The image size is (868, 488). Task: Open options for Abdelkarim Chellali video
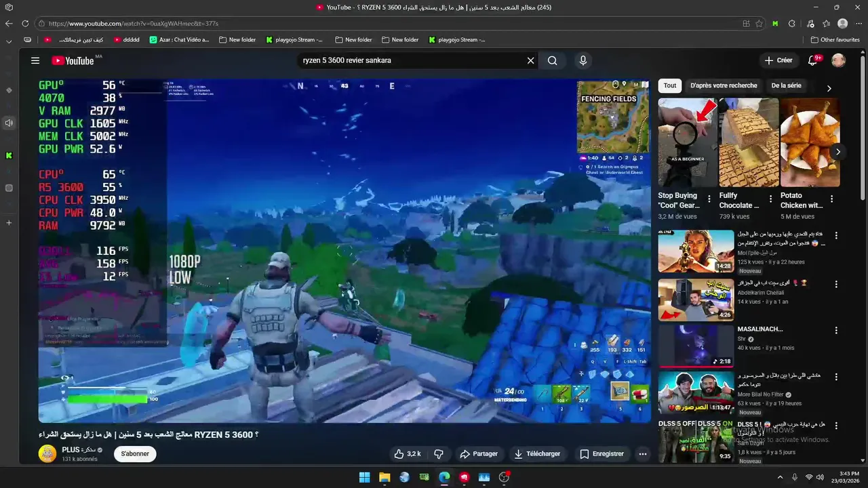[x=836, y=285]
